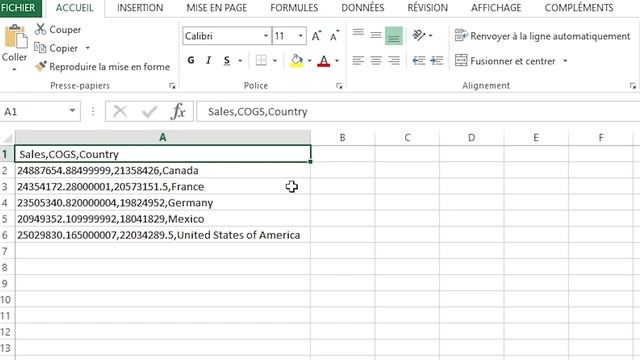Select cell with France row data

[163, 187]
